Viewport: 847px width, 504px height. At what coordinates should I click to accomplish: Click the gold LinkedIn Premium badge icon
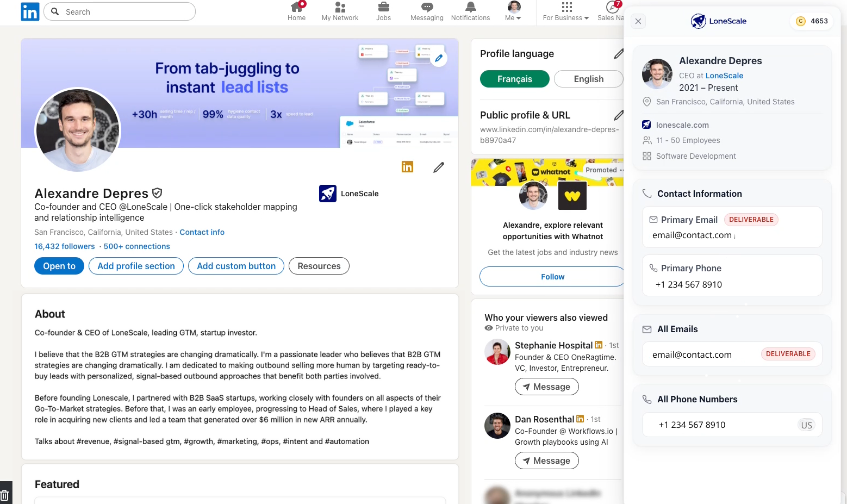(407, 167)
